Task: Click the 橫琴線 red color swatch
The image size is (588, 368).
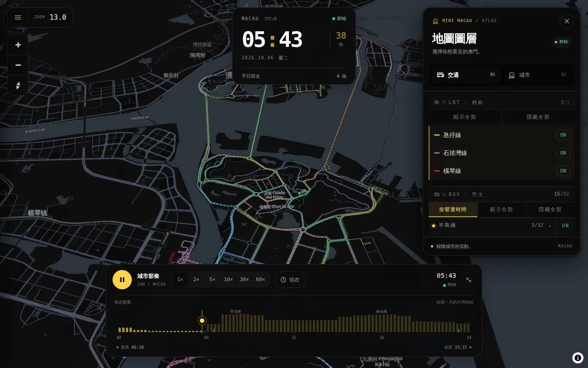Action: coord(437,171)
